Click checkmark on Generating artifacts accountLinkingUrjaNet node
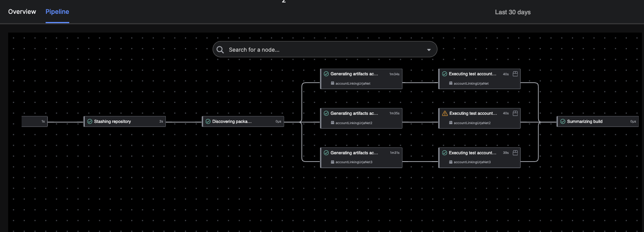 (x=326, y=74)
